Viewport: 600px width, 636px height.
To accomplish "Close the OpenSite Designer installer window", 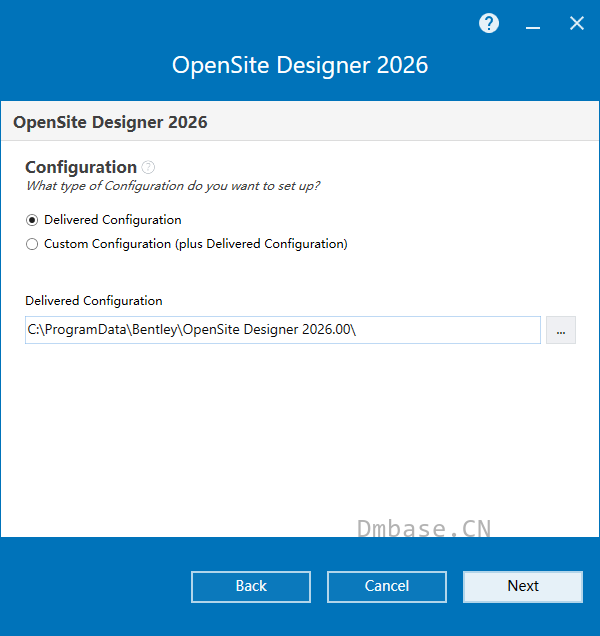I will [x=576, y=23].
